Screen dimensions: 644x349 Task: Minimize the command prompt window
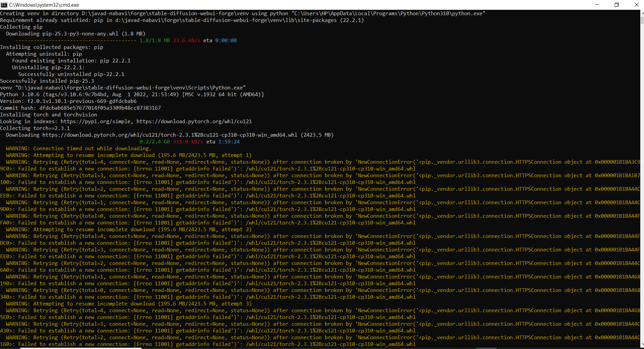pos(597,5)
